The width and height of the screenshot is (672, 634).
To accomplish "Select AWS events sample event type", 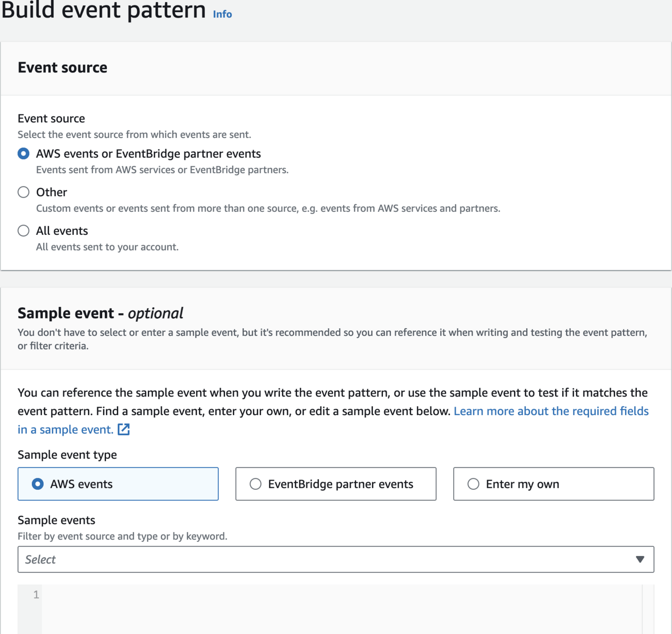I will pyautogui.click(x=118, y=484).
